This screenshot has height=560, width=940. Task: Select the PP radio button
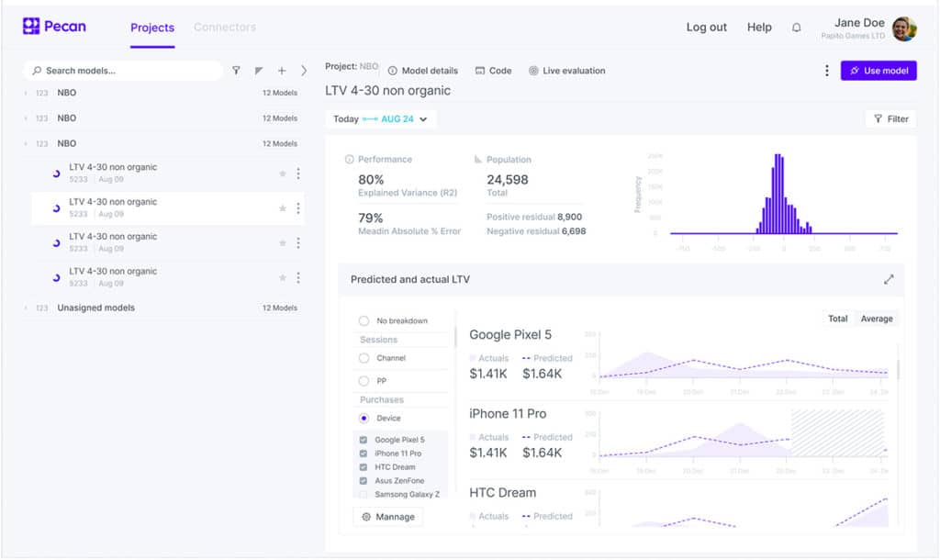click(364, 381)
